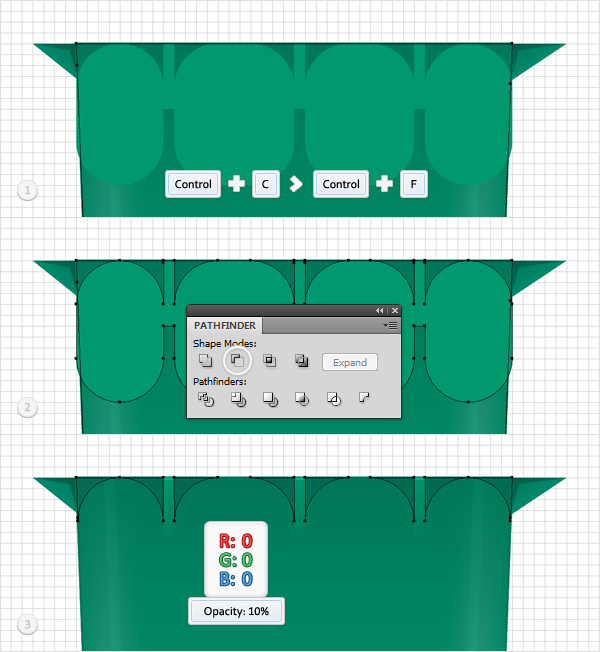
Task: Open the Pathfinder panel flyout menu
Action: click(390, 326)
